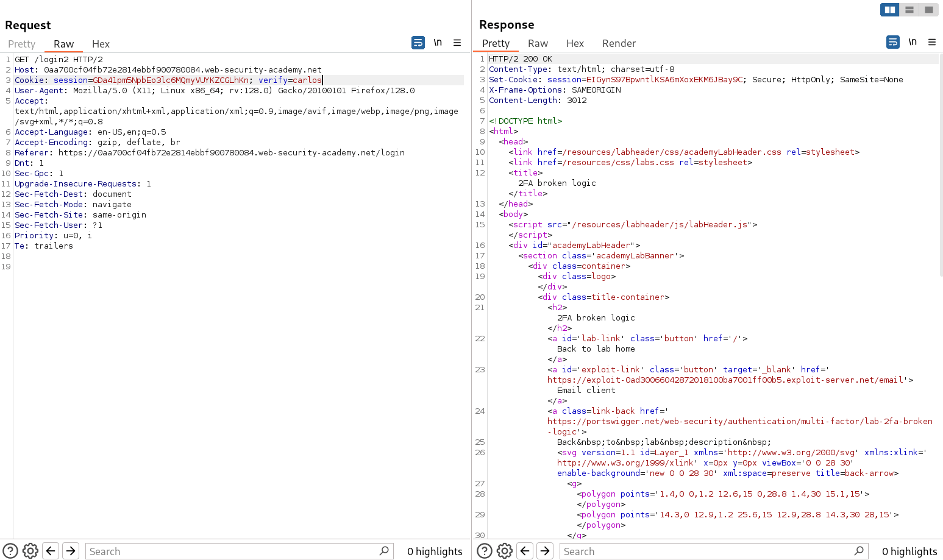Show non-printable characters in Response panel
943x560 pixels.
click(x=913, y=42)
